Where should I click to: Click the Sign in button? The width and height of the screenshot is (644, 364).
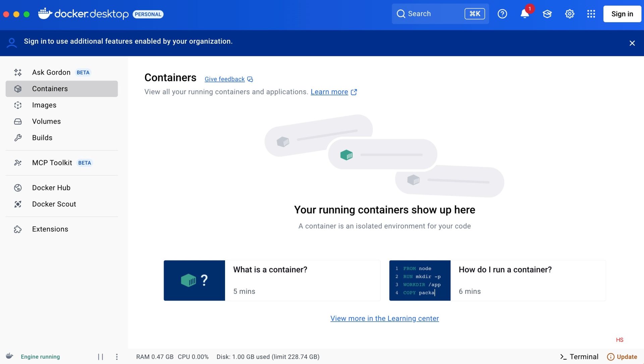click(622, 14)
